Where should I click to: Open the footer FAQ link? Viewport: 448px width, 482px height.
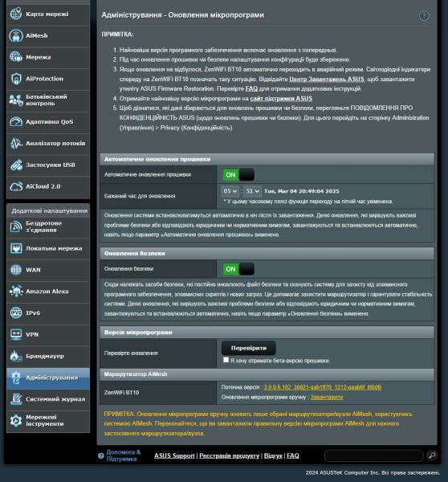(x=293, y=455)
